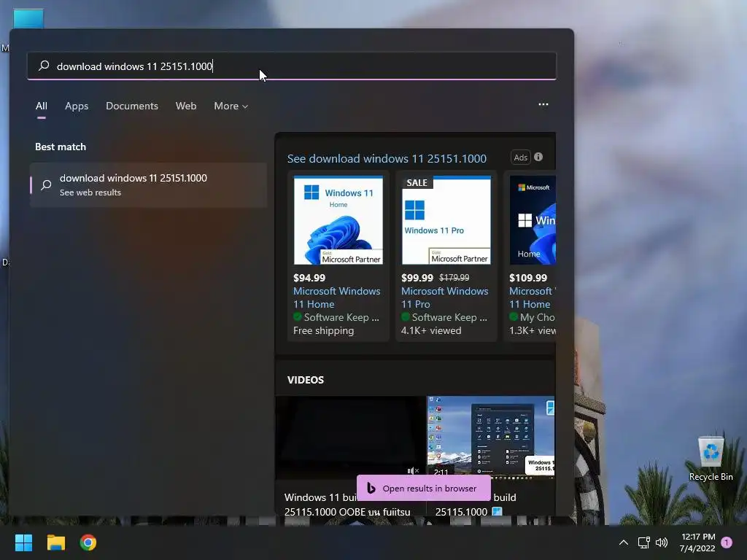Switch to the Documents tab
This screenshot has width=747, height=560.
132,106
